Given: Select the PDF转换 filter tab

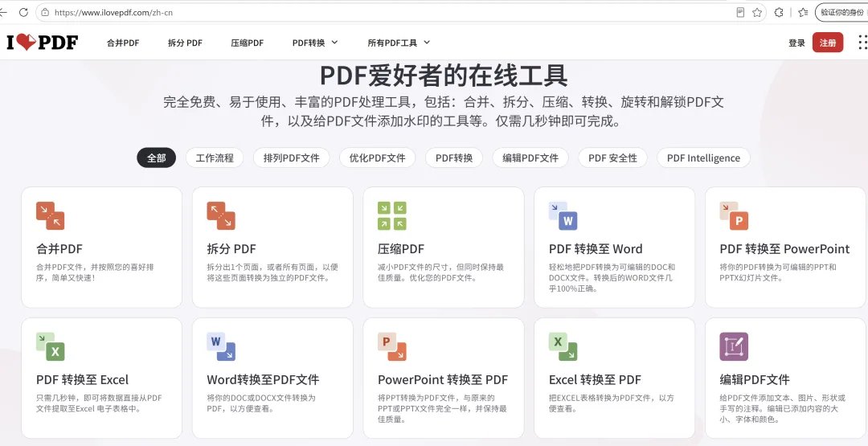Looking at the screenshot, I should (454, 158).
